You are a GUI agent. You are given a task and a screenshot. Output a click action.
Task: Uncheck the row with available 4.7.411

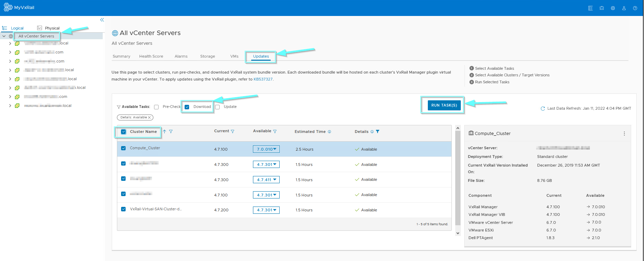click(x=123, y=179)
